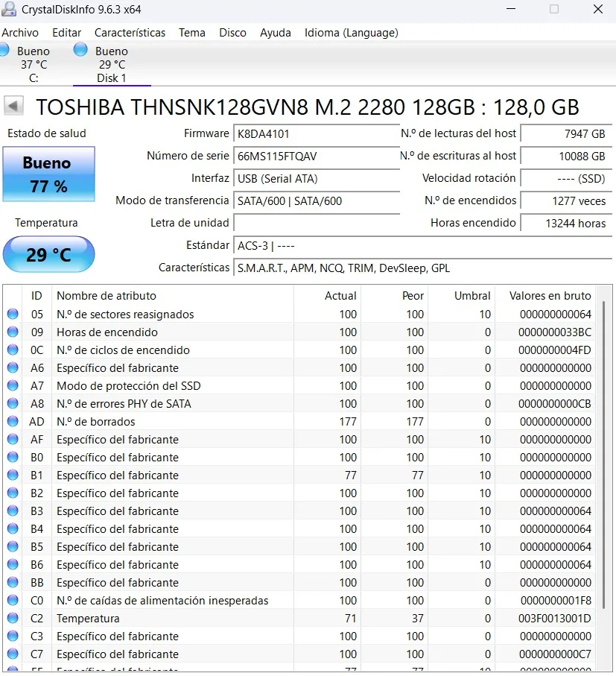Click the rotation speed value ---- (SSD)

(566, 178)
